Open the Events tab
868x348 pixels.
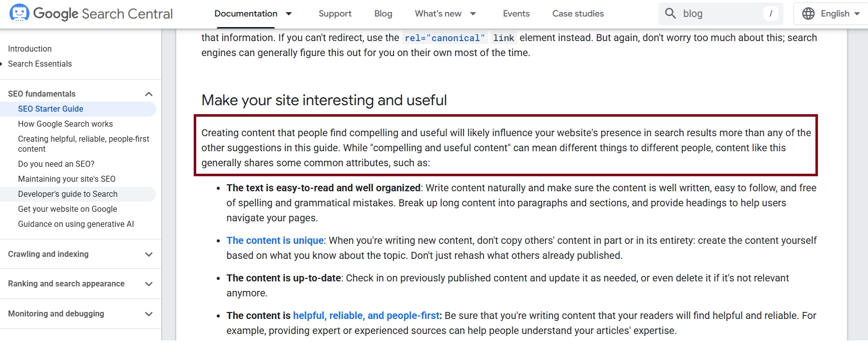[x=516, y=14]
